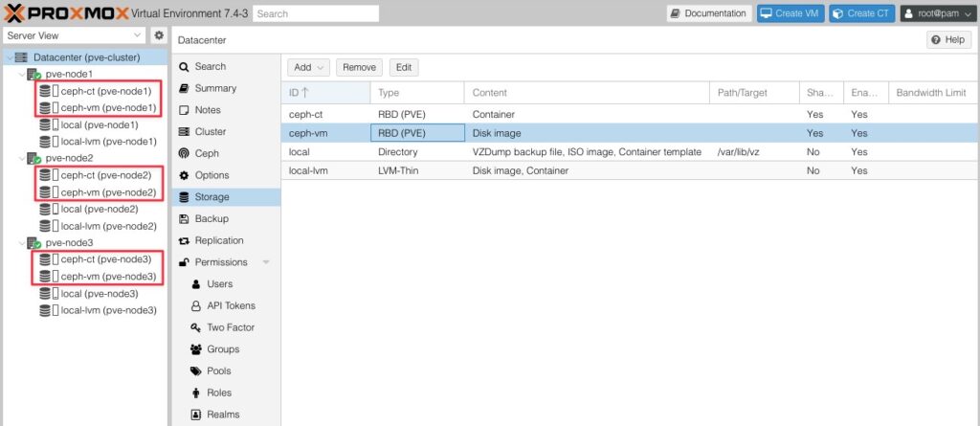Click the Proxmox logo
Screen dimensions: 980x426
66,13
